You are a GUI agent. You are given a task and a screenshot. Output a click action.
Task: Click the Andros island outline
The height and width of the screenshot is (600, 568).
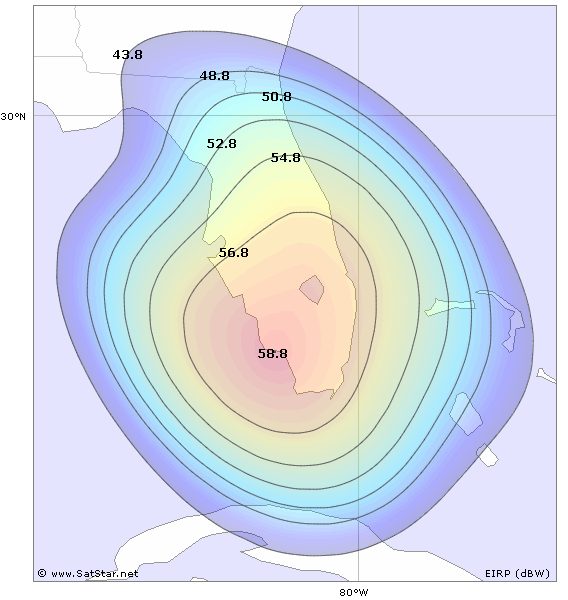coord(466,414)
